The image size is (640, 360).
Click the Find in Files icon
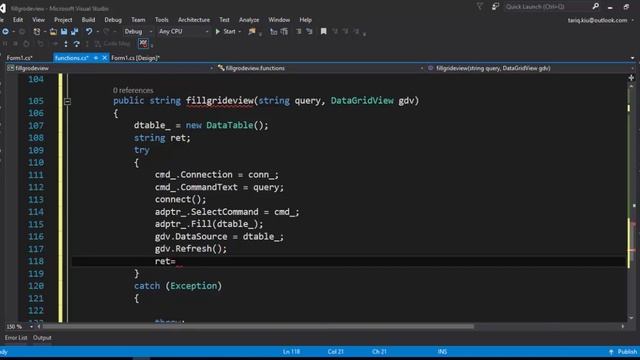(x=252, y=31)
